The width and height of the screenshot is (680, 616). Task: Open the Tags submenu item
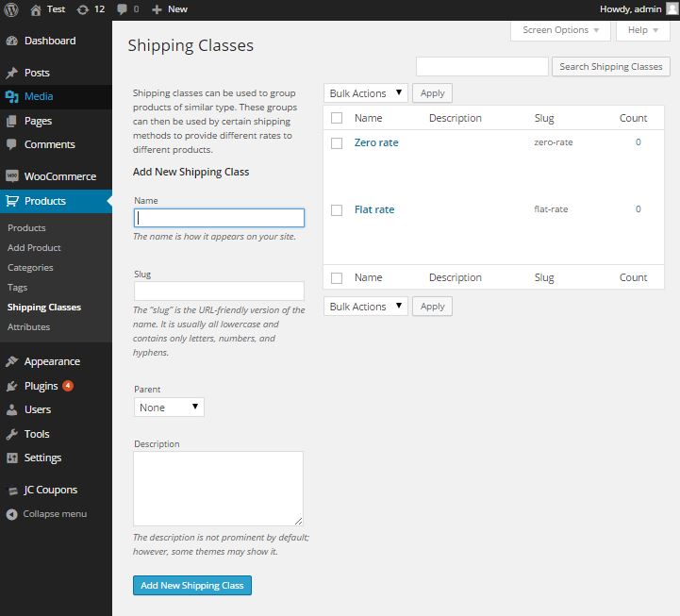(x=17, y=288)
